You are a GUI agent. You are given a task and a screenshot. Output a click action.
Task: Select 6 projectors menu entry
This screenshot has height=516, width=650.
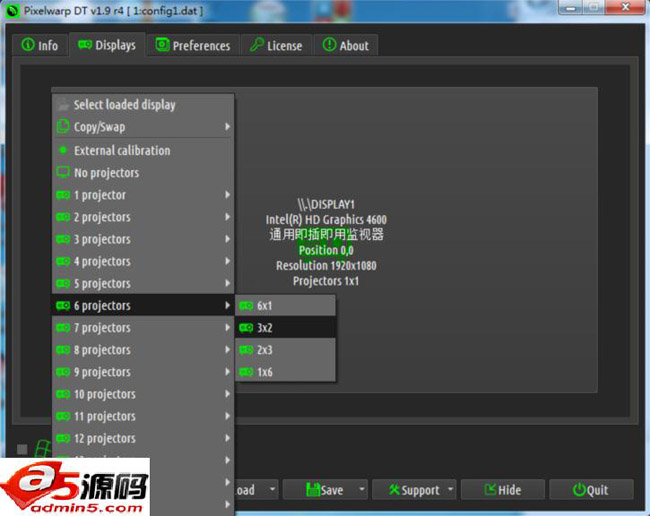click(143, 305)
